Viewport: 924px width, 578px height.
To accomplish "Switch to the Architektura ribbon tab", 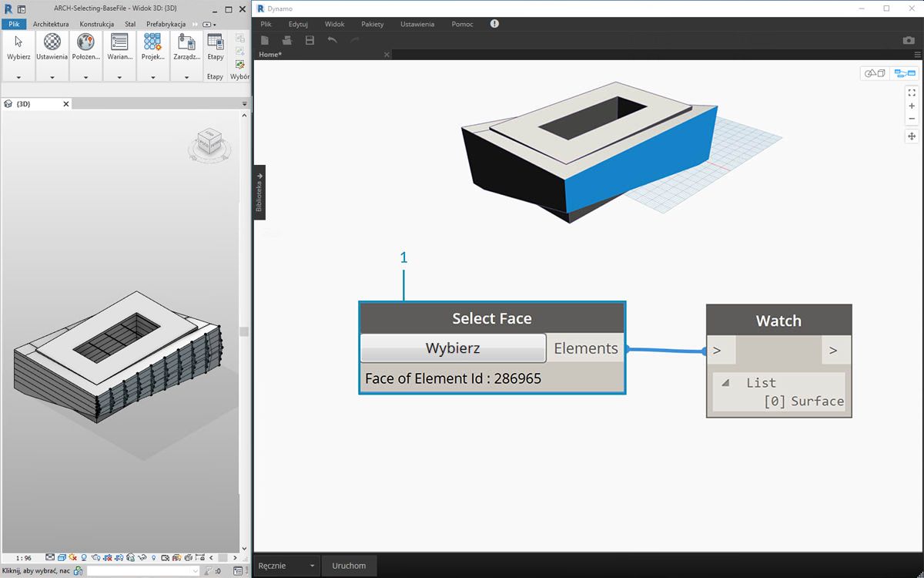I will 51,25.
